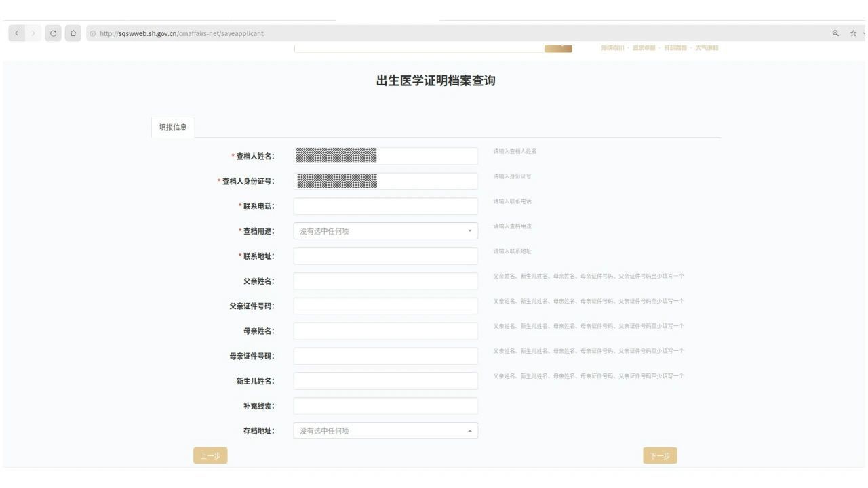Select the 母亲证件号码 input field

coord(385,356)
